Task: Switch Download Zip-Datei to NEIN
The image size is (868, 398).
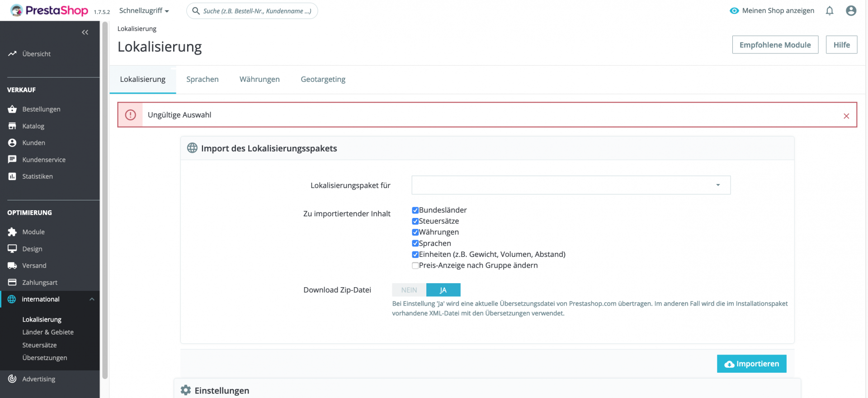Action: [x=409, y=290]
